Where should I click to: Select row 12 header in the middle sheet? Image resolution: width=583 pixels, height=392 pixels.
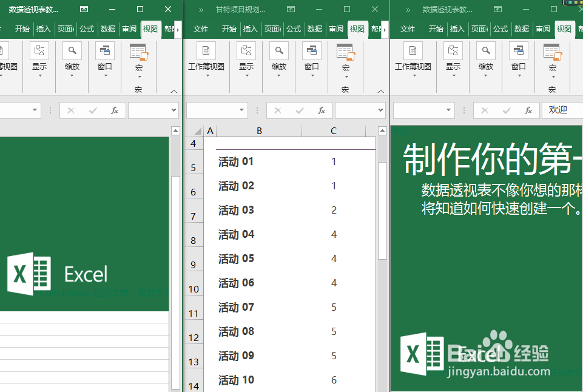coord(194,332)
